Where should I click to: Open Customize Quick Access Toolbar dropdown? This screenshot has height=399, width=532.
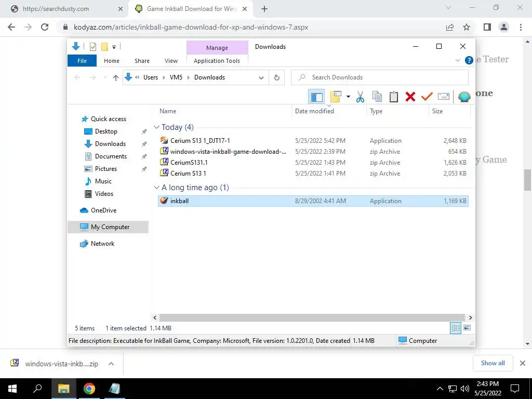coord(114,47)
